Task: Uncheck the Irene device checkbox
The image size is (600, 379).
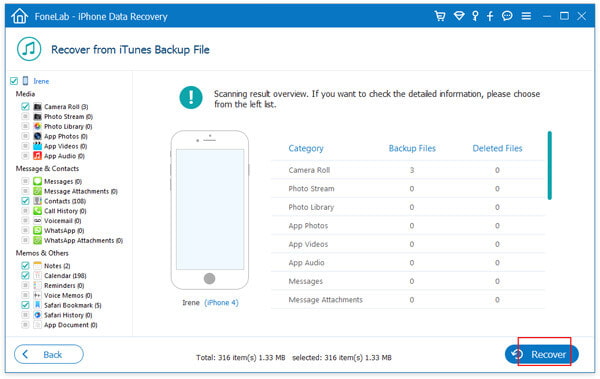Action: point(14,81)
